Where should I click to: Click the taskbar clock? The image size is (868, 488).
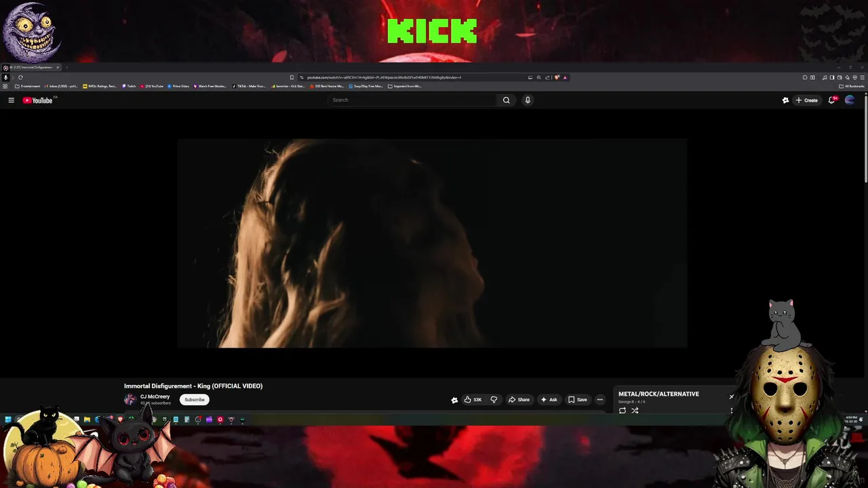coord(851,420)
